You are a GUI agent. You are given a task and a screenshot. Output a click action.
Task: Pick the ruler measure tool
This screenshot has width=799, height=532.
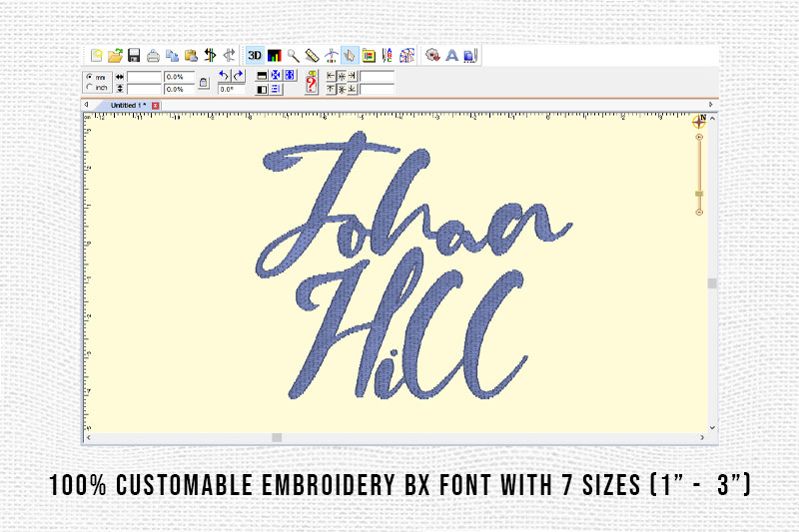click(312, 56)
